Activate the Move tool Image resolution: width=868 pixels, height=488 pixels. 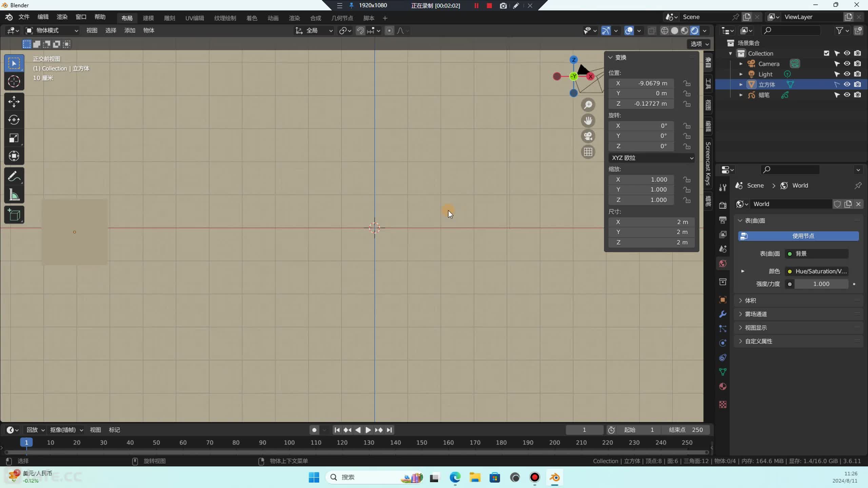[x=14, y=102]
